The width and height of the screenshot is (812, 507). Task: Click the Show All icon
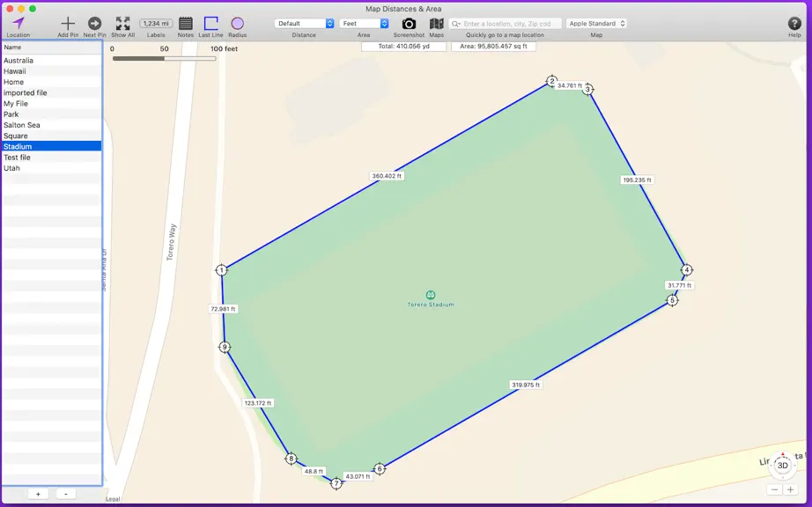(x=122, y=23)
